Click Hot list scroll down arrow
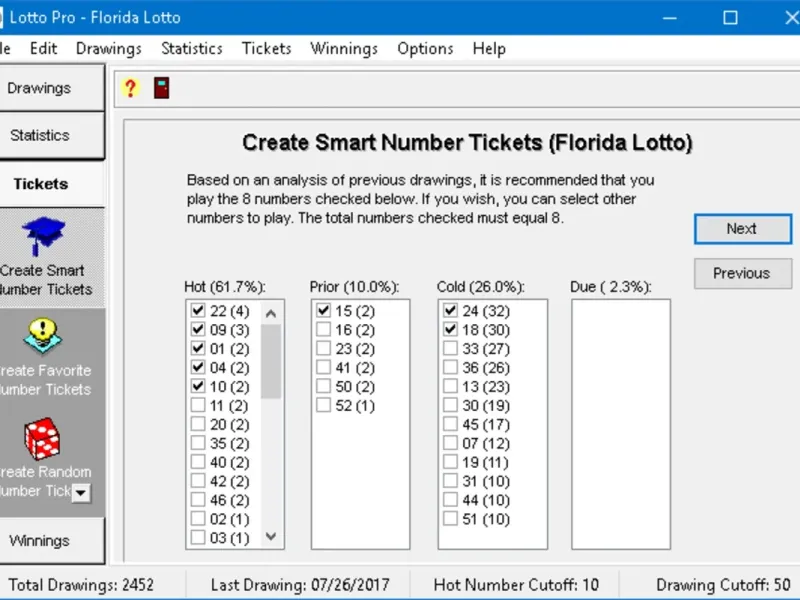The height and width of the screenshot is (600, 800). [271, 536]
